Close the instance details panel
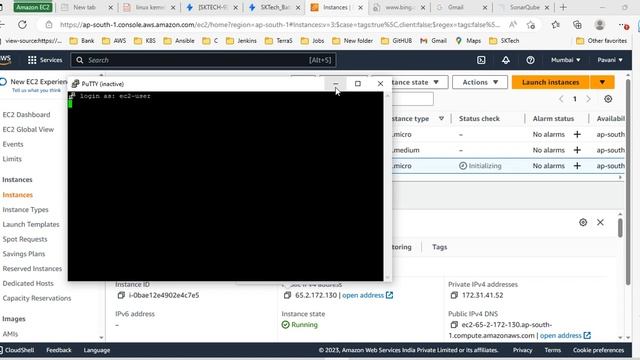Screen dimensions: 640x360 tap(600, 222)
